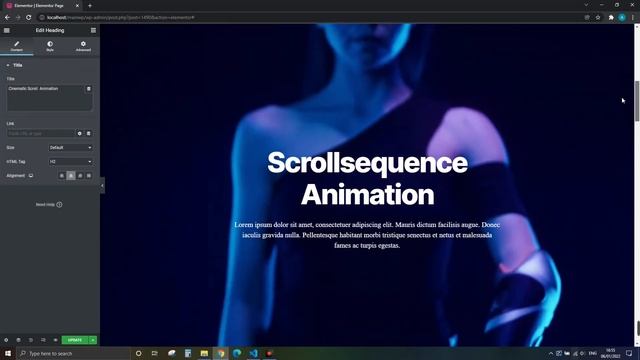Open the notification center
640x360 pixels.
pos(629,353)
